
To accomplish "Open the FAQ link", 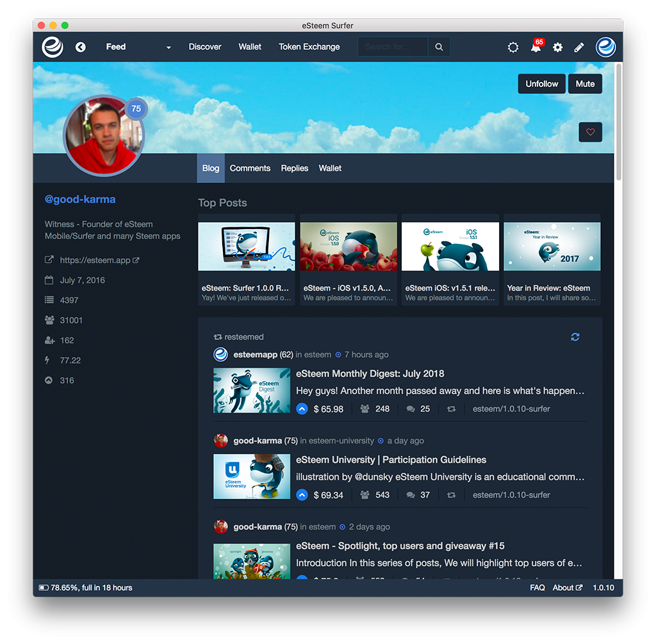I will (537, 588).
